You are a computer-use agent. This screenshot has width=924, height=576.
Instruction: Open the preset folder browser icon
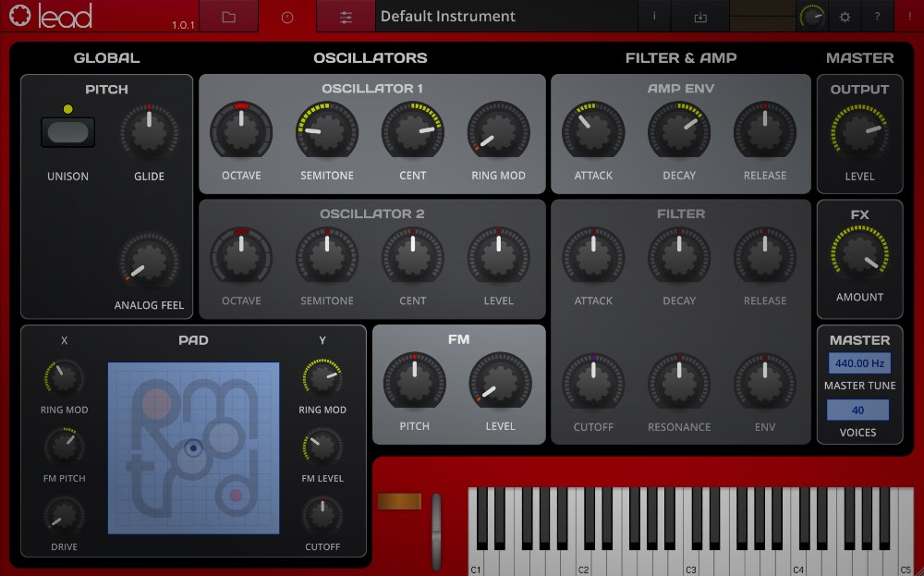(228, 16)
